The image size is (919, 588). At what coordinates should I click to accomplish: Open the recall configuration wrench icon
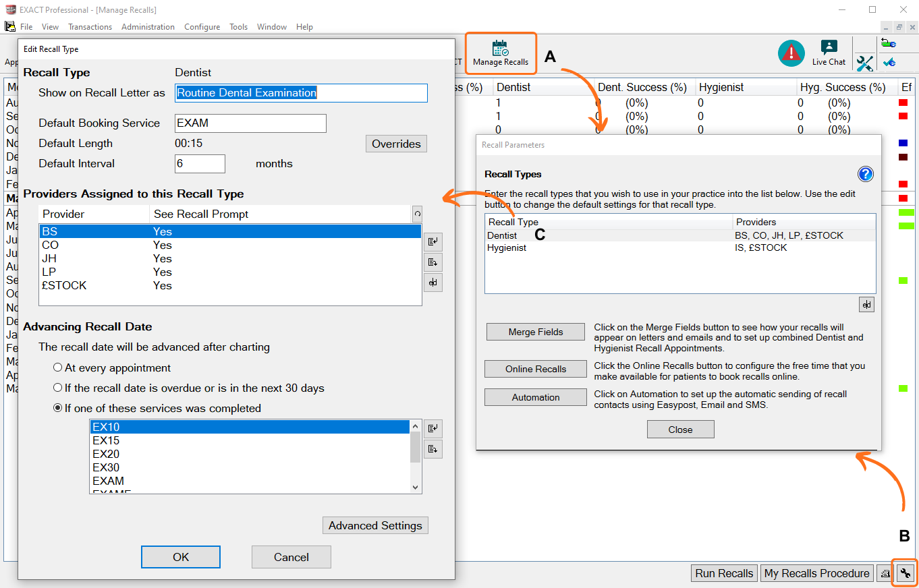coord(905,574)
